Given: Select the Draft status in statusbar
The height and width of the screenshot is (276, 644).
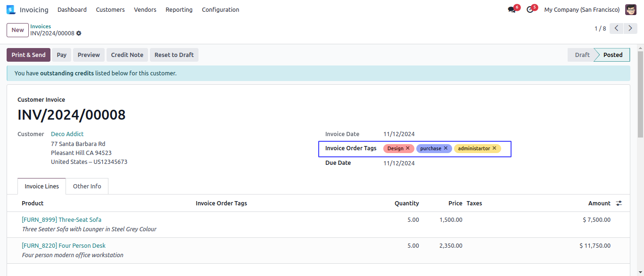Looking at the screenshot, I should tap(582, 55).
